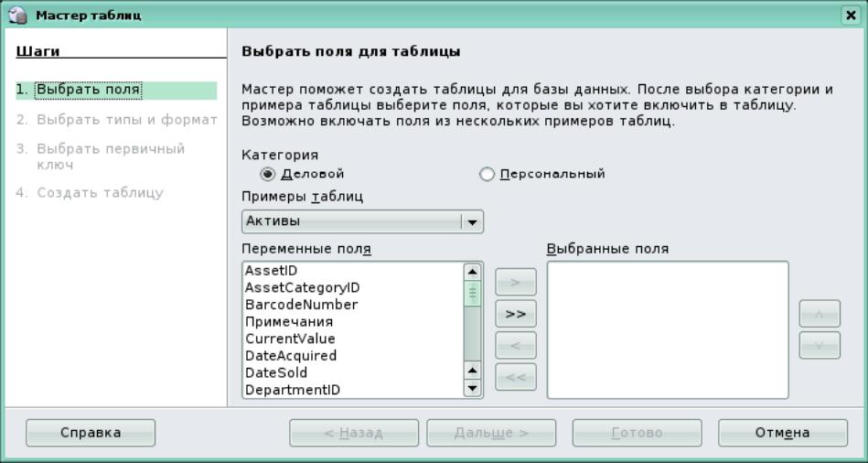Click the << remove all fields button
Viewport: 868px width, 463px height.
[x=515, y=377]
